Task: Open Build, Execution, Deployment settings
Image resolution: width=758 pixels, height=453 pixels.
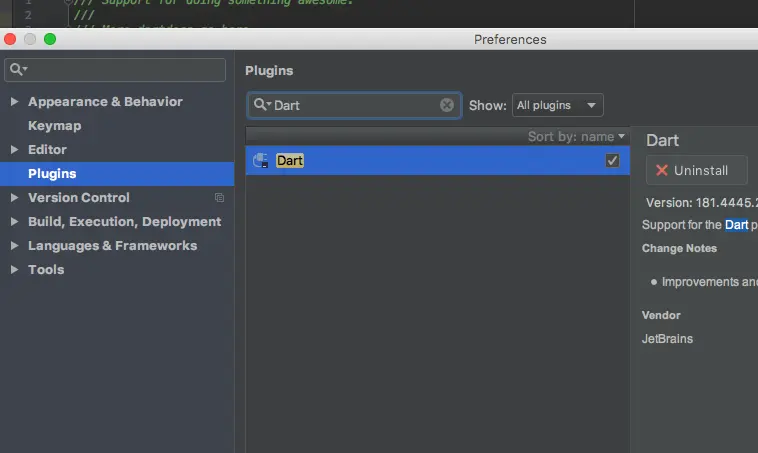Action: point(124,221)
